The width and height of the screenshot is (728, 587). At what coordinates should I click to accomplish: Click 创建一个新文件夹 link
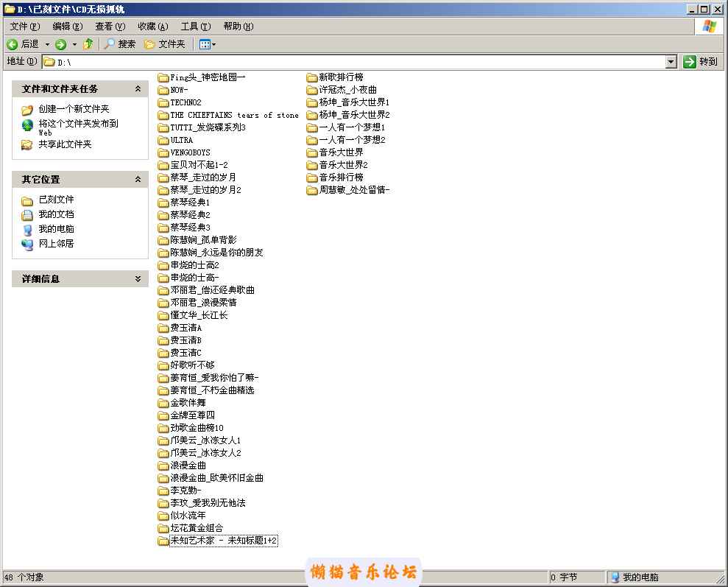click(74, 109)
